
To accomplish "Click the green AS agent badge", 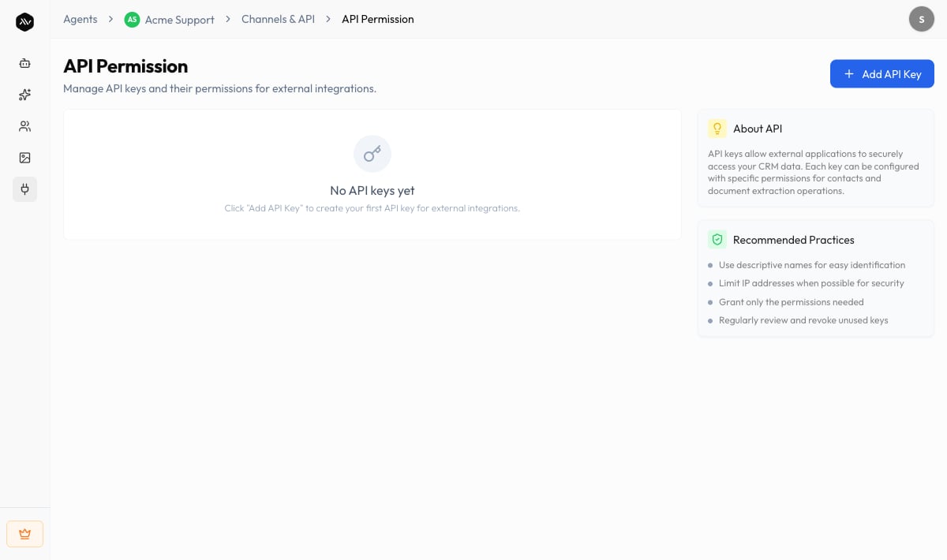I will 132,19.
